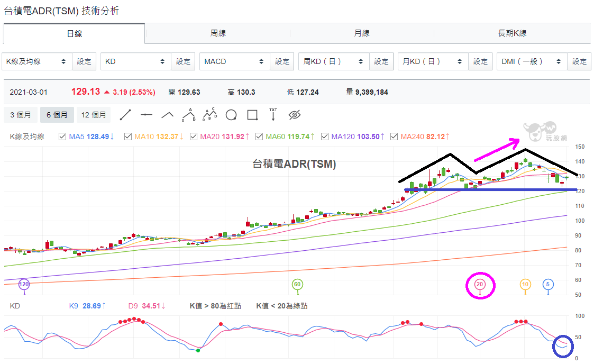Switch to the 長期K線 tab
This screenshot has height=364, width=594.
point(512,33)
